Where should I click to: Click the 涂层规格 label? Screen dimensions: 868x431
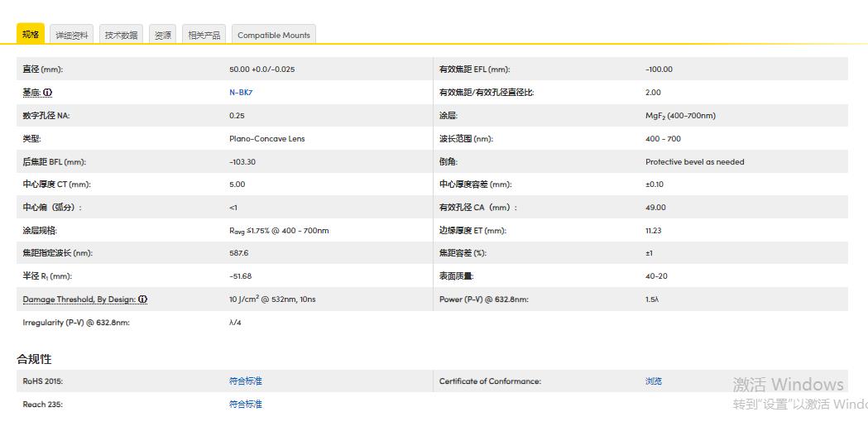(x=40, y=231)
